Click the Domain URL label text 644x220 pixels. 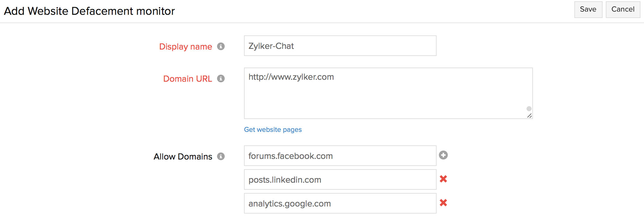click(x=187, y=79)
